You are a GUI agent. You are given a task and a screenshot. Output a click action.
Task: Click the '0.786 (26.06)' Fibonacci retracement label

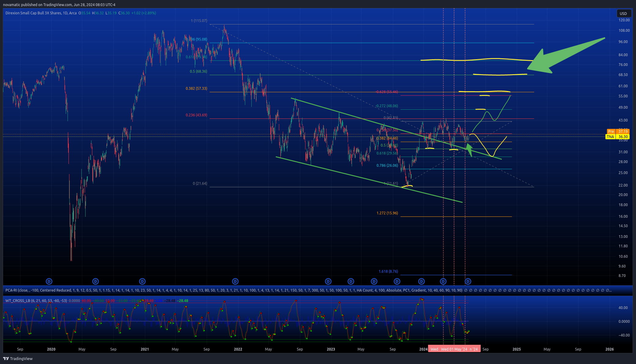pyautogui.click(x=387, y=166)
